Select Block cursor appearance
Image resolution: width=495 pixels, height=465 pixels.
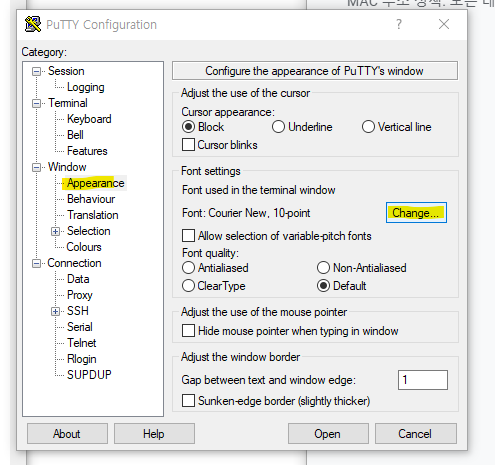pyautogui.click(x=188, y=127)
